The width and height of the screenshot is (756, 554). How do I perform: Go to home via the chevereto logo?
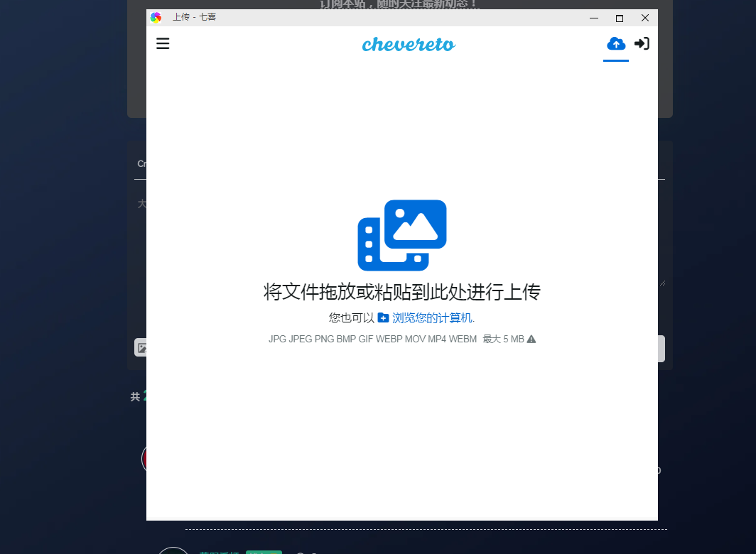(409, 45)
